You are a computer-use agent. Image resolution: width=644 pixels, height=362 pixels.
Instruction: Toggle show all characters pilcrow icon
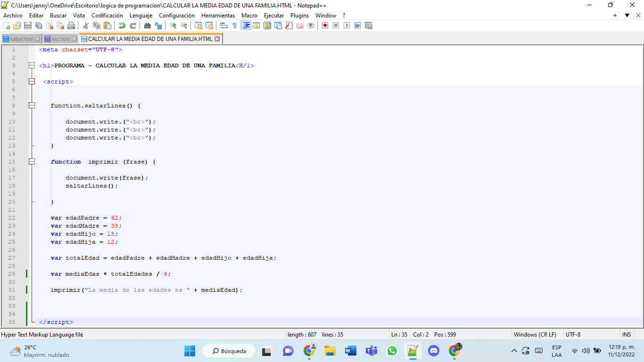pos(234,25)
